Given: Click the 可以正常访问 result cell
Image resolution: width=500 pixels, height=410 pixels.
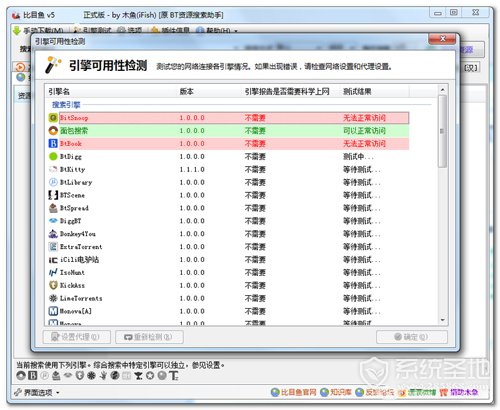Looking at the screenshot, I should pyautogui.click(x=364, y=131).
